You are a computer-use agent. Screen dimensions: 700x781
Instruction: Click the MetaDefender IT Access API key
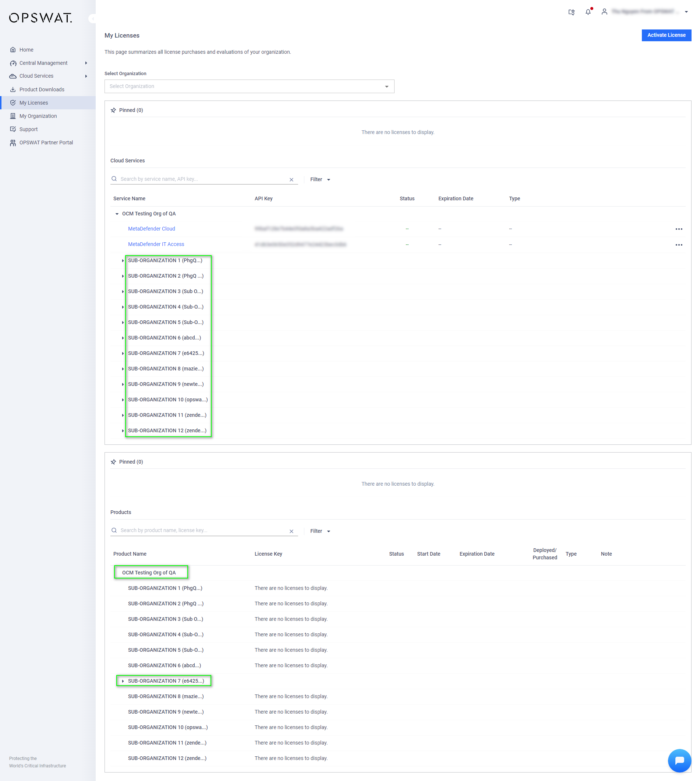pyautogui.click(x=300, y=245)
